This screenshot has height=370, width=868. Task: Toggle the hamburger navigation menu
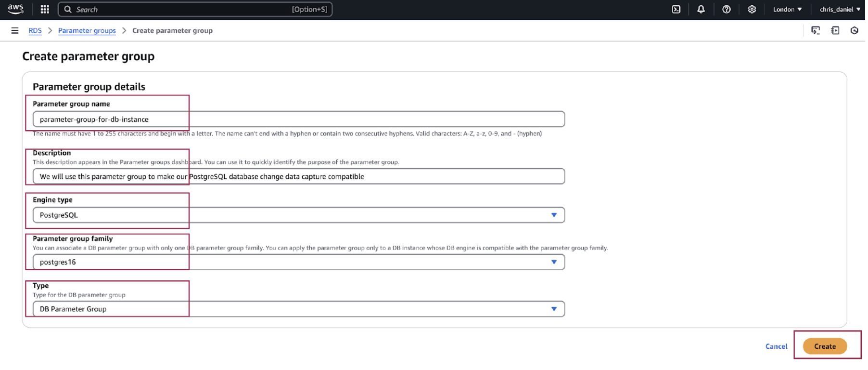click(15, 30)
